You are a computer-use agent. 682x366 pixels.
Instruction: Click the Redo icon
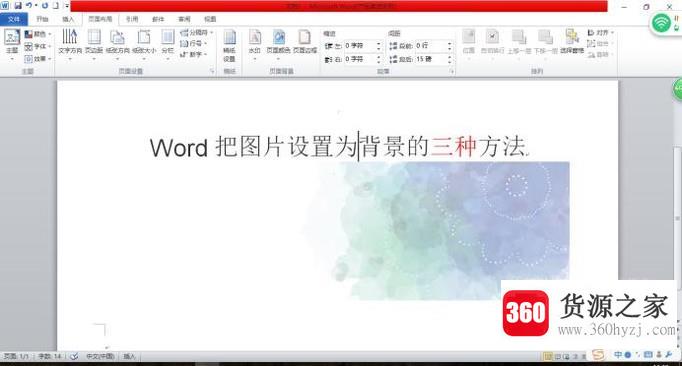[x=45, y=6]
